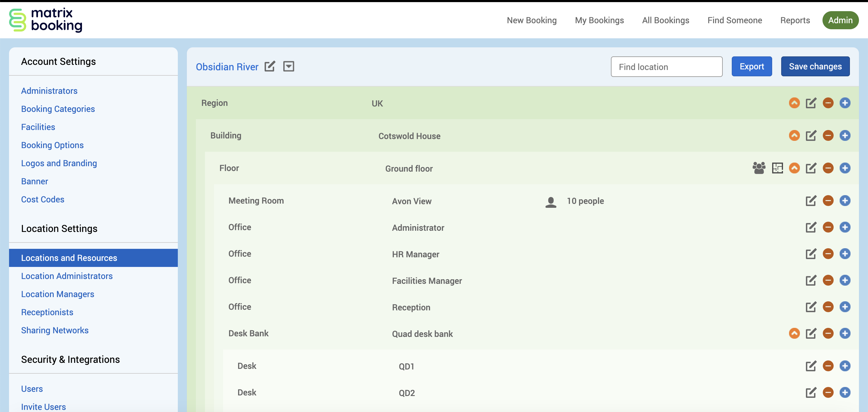This screenshot has width=868, height=412.
Task: Collapse the UK region row
Action: [794, 103]
